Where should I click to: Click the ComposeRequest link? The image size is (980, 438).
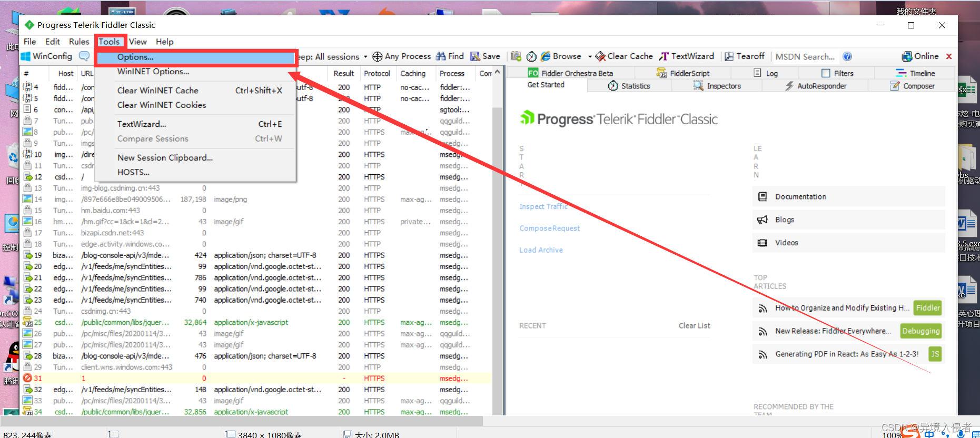click(550, 228)
